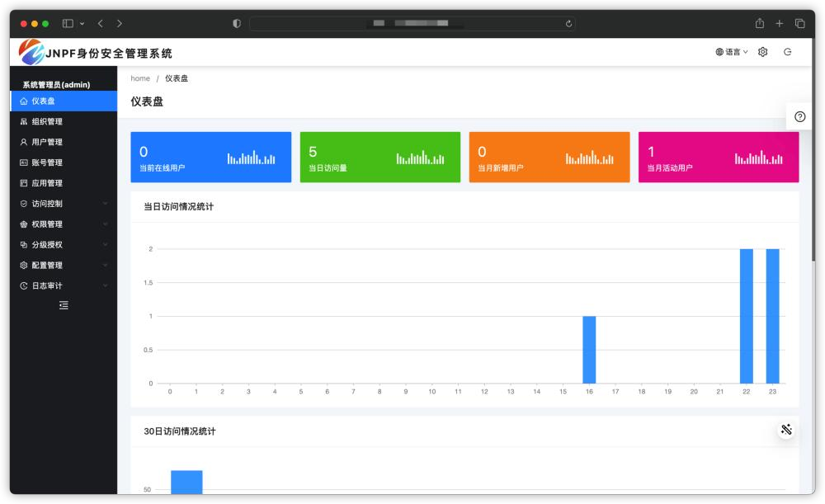Open the help question-mark icon
The width and height of the screenshot is (825, 504).
pyautogui.click(x=799, y=117)
